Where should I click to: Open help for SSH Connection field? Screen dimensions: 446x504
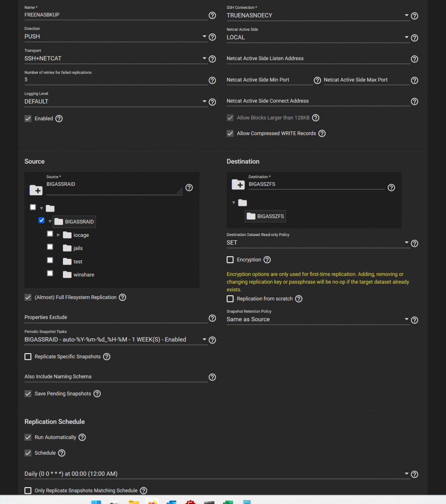pos(415,16)
